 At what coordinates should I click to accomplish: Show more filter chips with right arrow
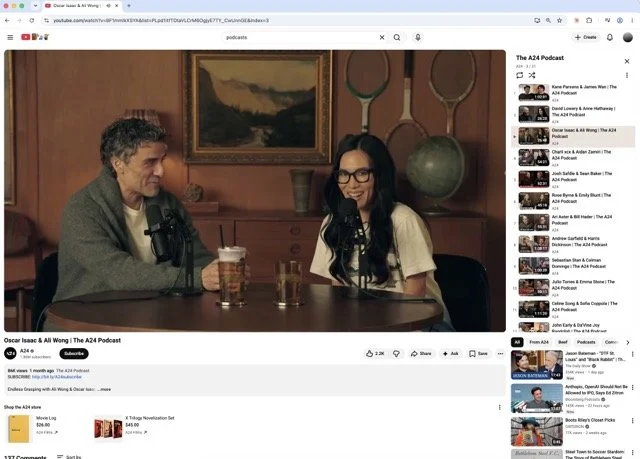[x=628, y=342]
